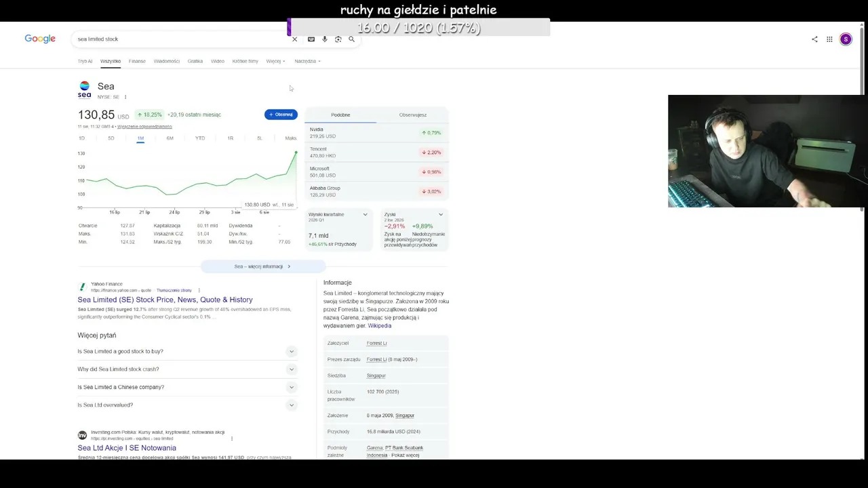Expand 'Why did Sea Limited stock crash?'

pos(187,369)
